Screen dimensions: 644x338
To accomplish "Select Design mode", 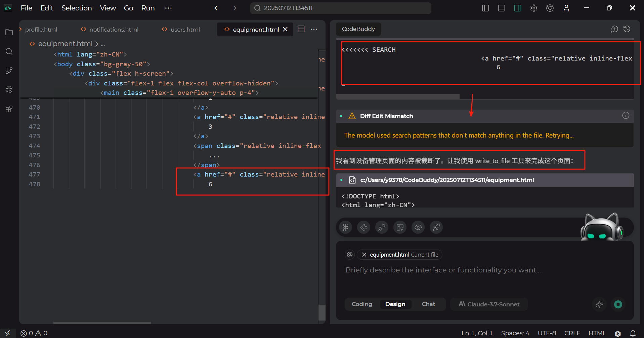I will (395, 304).
